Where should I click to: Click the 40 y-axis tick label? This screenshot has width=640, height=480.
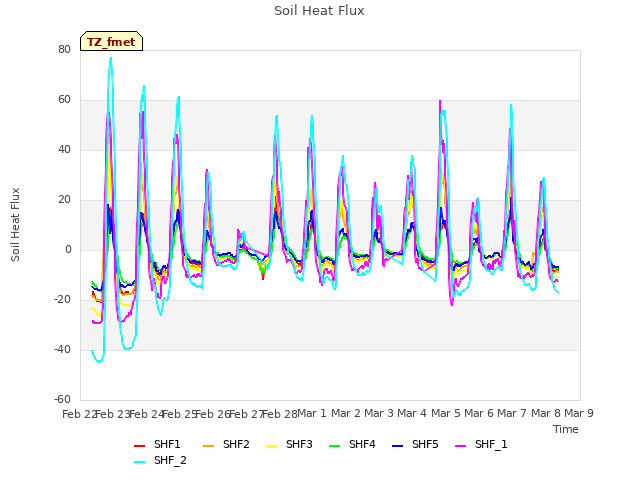tap(64, 149)
